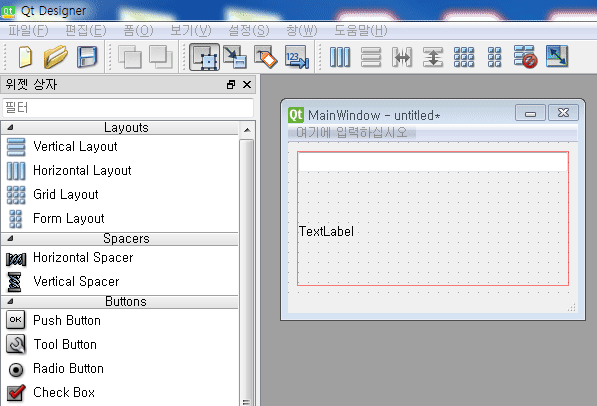The height and width of the screenshot is (406, 597).
Task: Open the 폼(O) menu
Action: point(138,30)
